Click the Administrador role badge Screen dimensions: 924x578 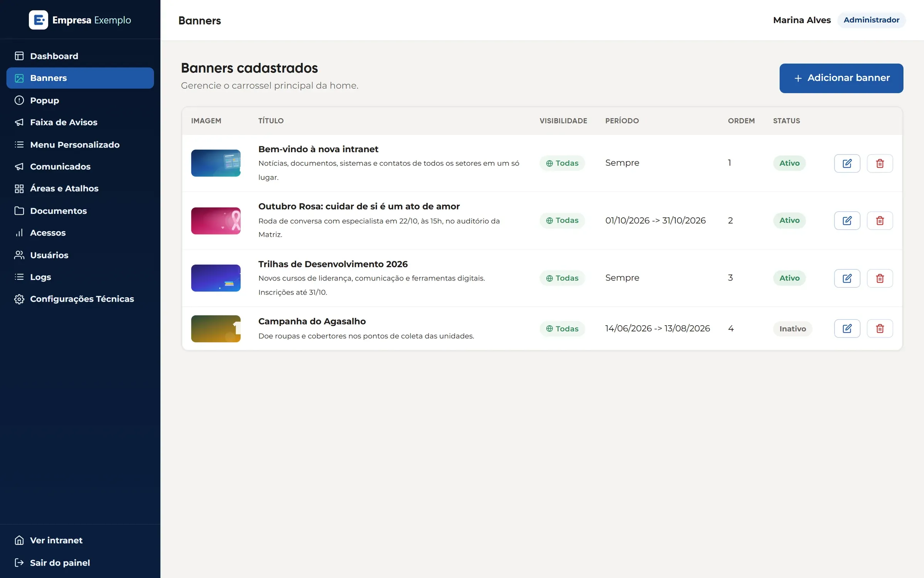point(871,20)
